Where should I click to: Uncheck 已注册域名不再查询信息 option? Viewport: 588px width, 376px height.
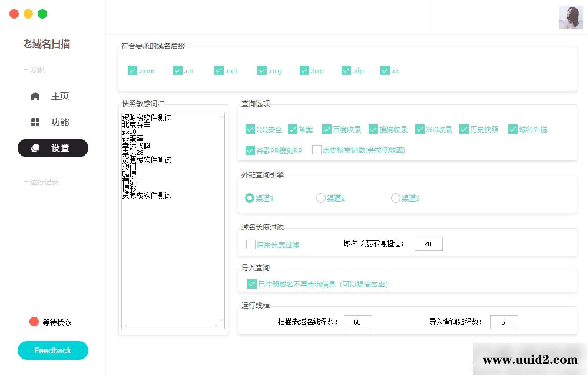(251, 284)
